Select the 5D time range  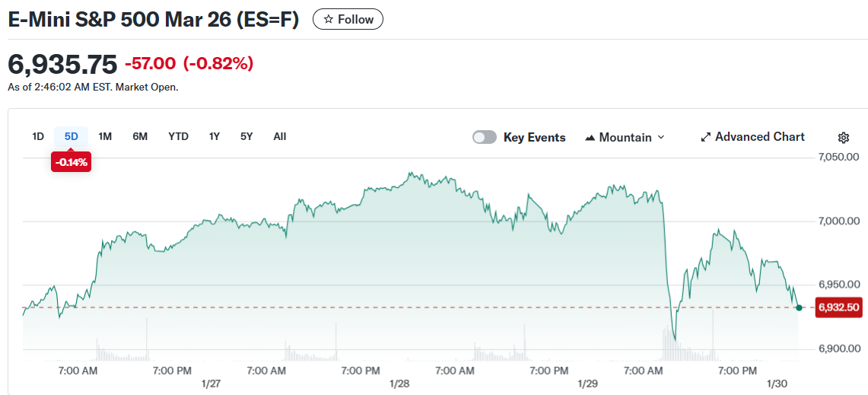coord(72,137)
